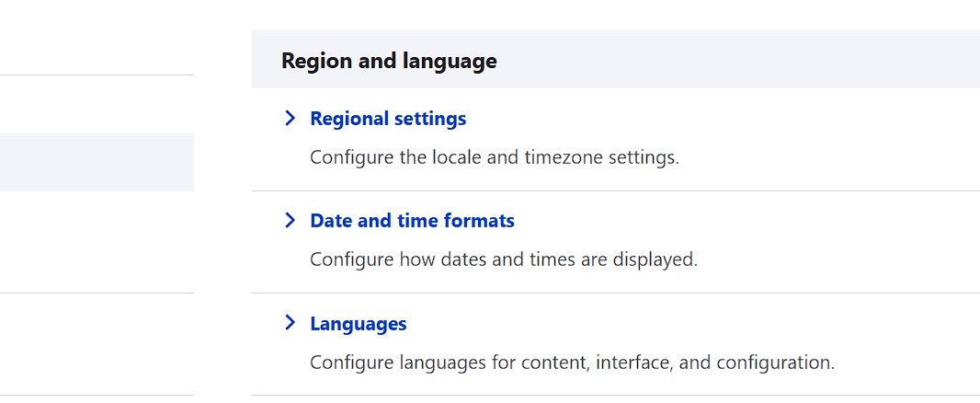Open the Regional settings link
Screen dimensions: 980x403
click(388, 119)
